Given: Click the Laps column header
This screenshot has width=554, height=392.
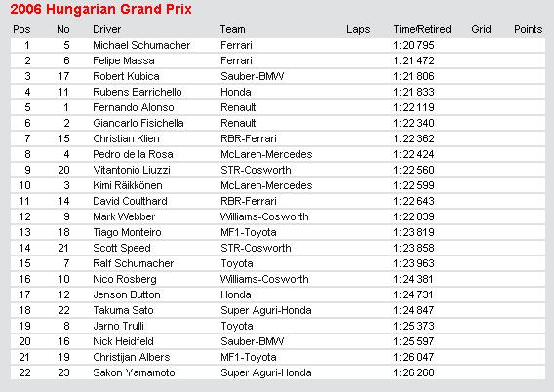Looking at the screenshot, I should [x=358, y=29].
